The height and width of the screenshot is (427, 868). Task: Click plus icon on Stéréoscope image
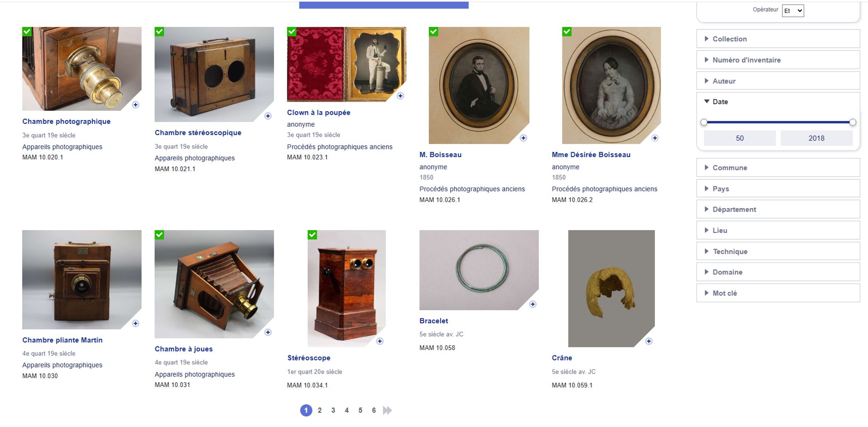point(380,341)
